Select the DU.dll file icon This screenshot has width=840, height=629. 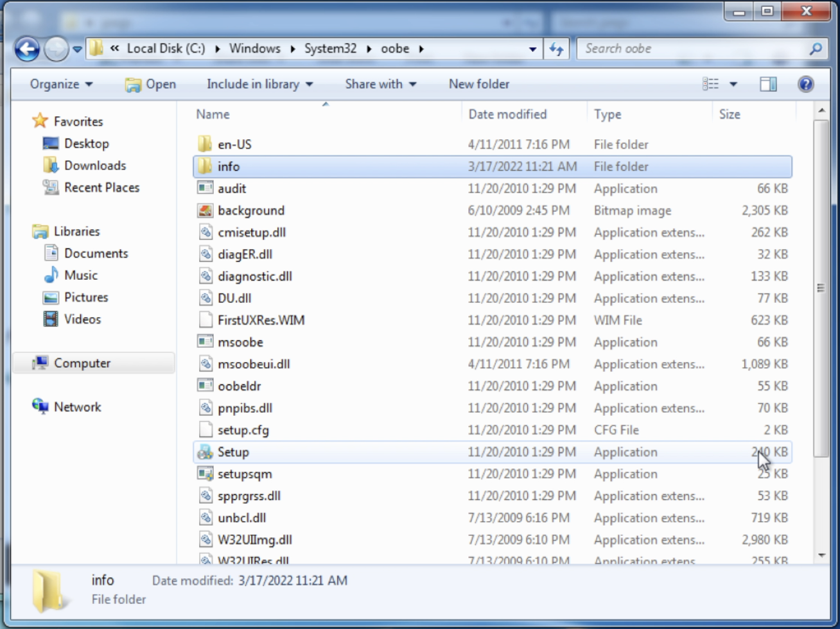[x=205, y=298]
